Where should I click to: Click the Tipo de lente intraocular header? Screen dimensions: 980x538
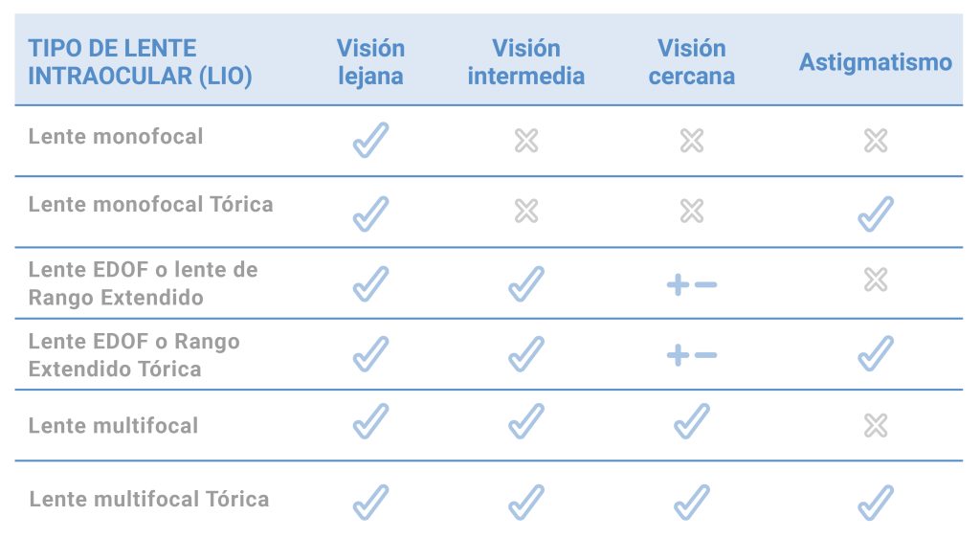click(x=140, y=62)
